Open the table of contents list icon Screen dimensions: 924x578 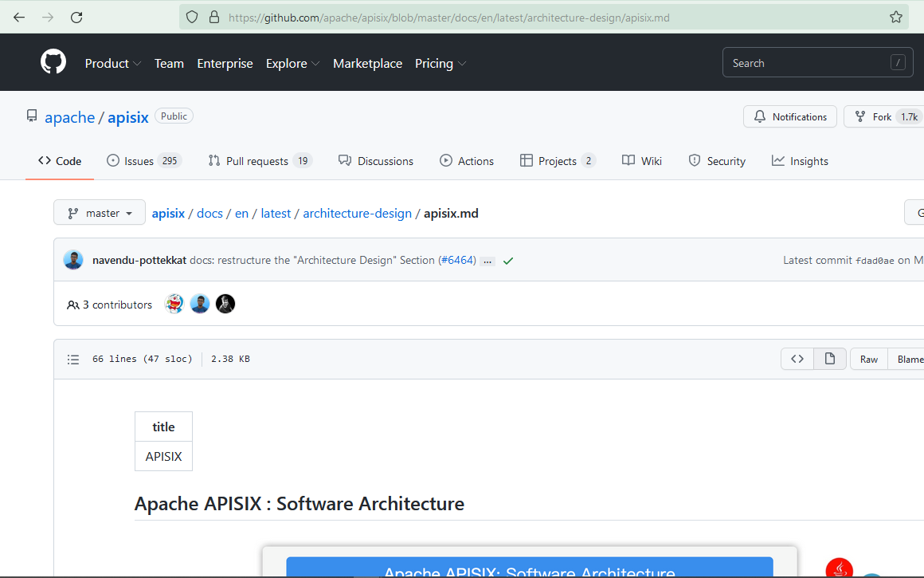click(x=73, y=360)
